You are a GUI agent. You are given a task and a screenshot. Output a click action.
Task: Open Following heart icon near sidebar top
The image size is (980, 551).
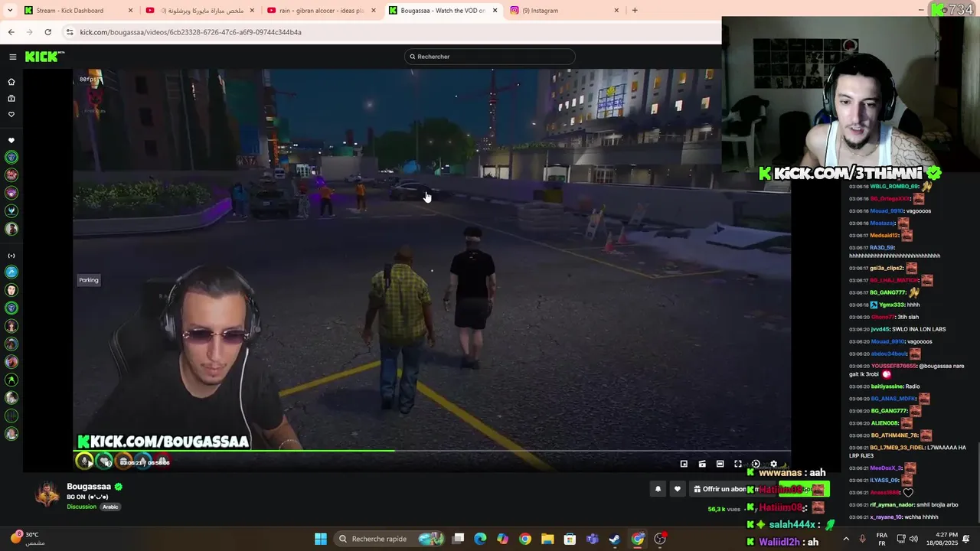point(11,115)
